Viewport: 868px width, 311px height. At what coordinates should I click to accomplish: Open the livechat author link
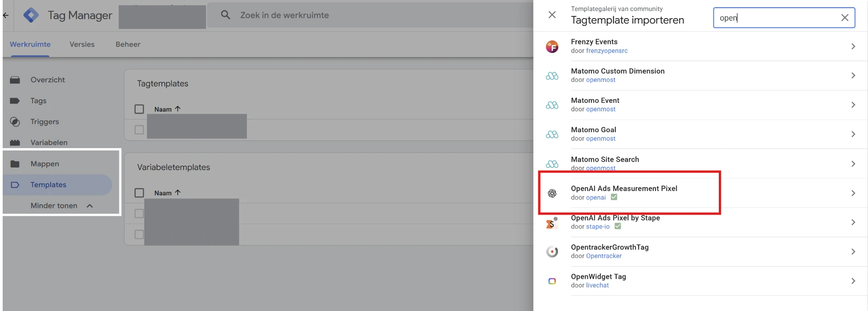[597, 285]
